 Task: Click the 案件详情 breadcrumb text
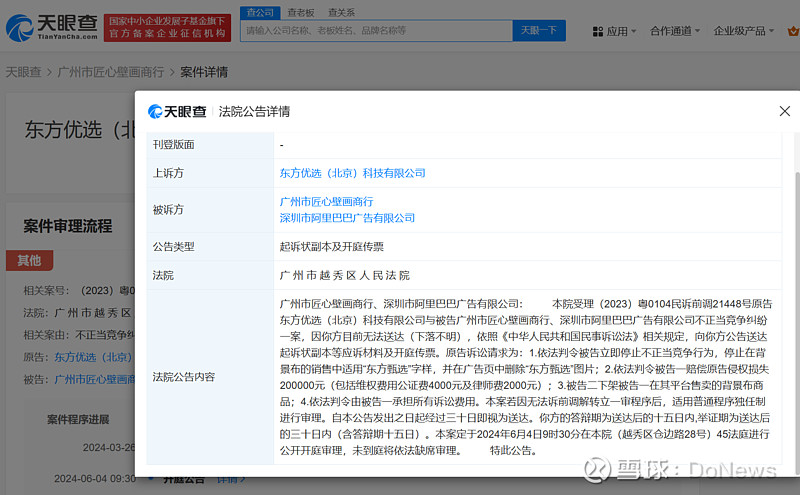coord(204,72)
